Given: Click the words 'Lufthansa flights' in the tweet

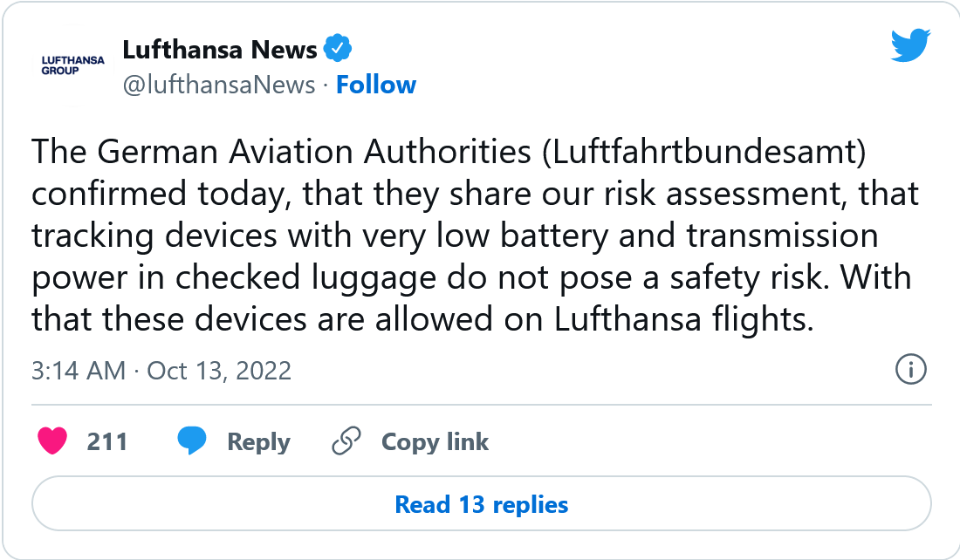Looking at the screenshot, I should click(678, 320).
